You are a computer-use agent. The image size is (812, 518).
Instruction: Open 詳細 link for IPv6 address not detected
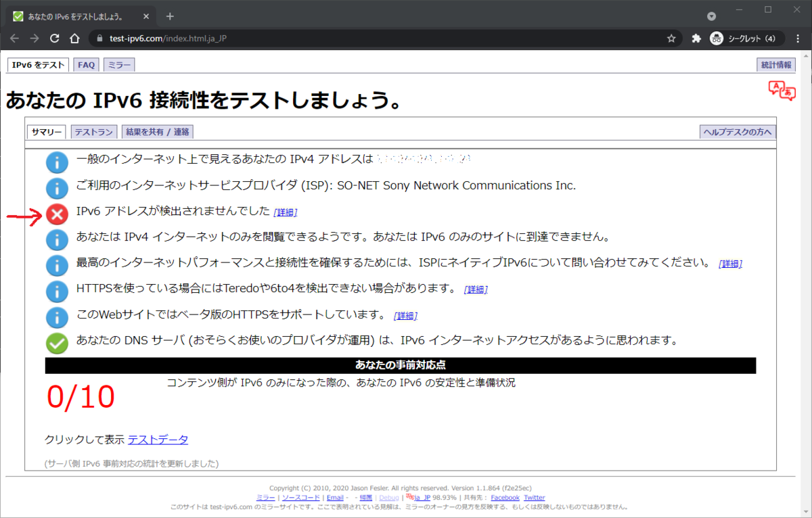point(286,212)
